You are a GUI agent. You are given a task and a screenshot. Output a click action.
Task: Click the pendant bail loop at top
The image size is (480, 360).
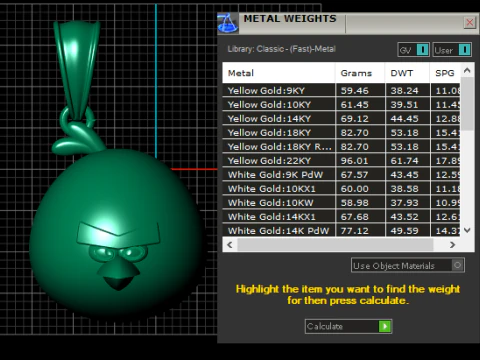(77, 70)
